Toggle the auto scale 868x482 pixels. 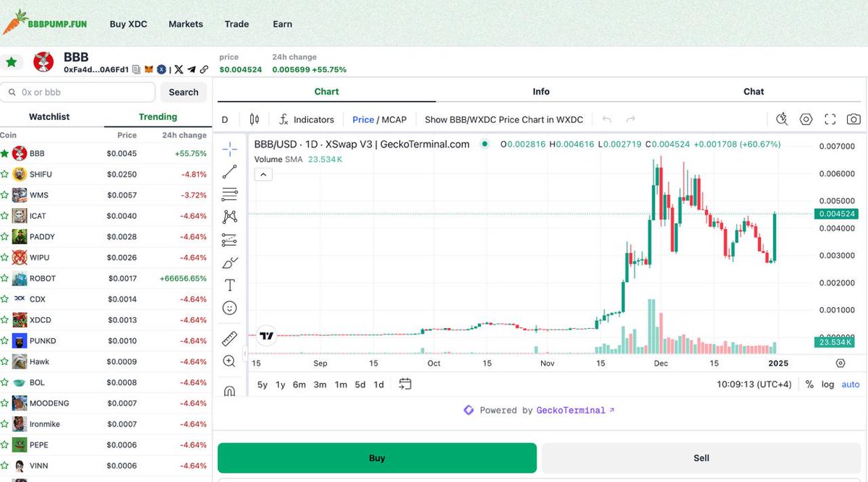pyautogui.click(x=851, y=384)
